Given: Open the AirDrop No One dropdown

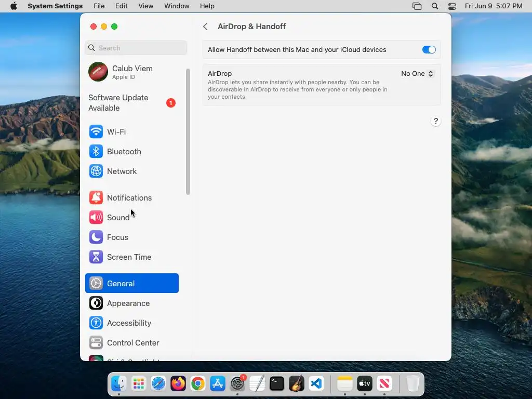Looking at the screenshot, I should [x=417, y=74].
